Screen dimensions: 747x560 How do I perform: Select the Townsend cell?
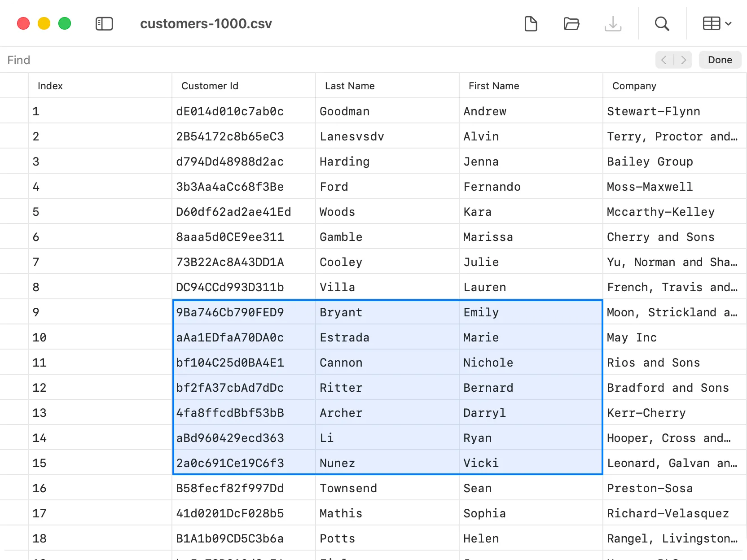point(387,488)
